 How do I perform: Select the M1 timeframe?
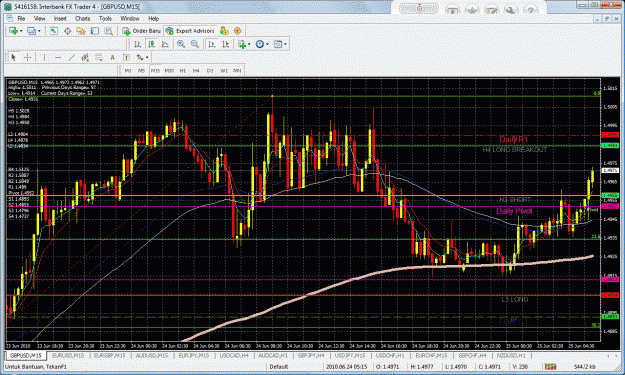[x=128, y=71]
